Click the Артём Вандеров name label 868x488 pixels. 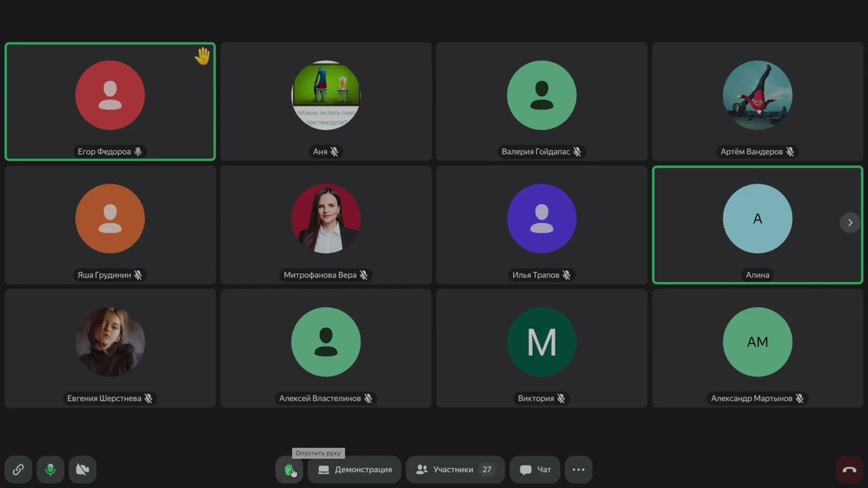pos(751,152)
